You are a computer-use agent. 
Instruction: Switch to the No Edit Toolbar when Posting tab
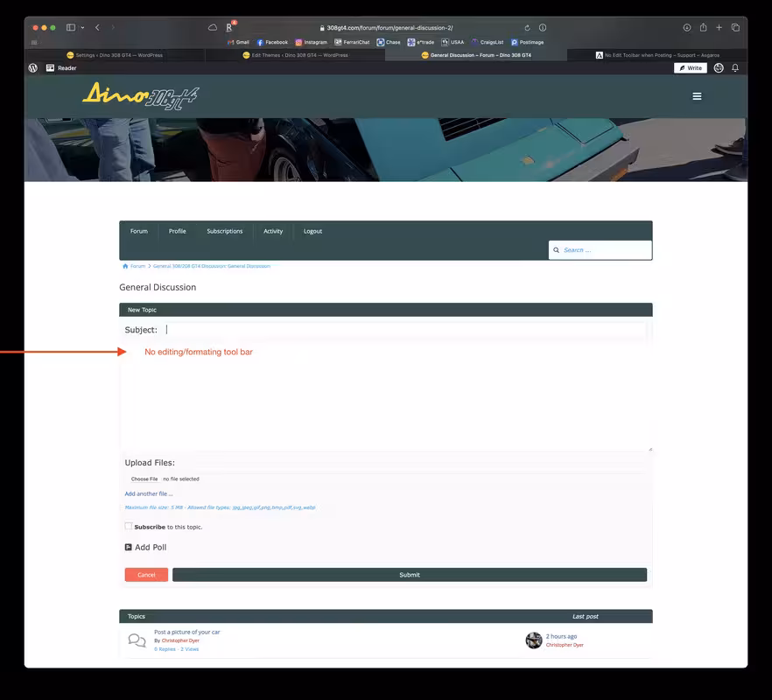pos(657,55)
